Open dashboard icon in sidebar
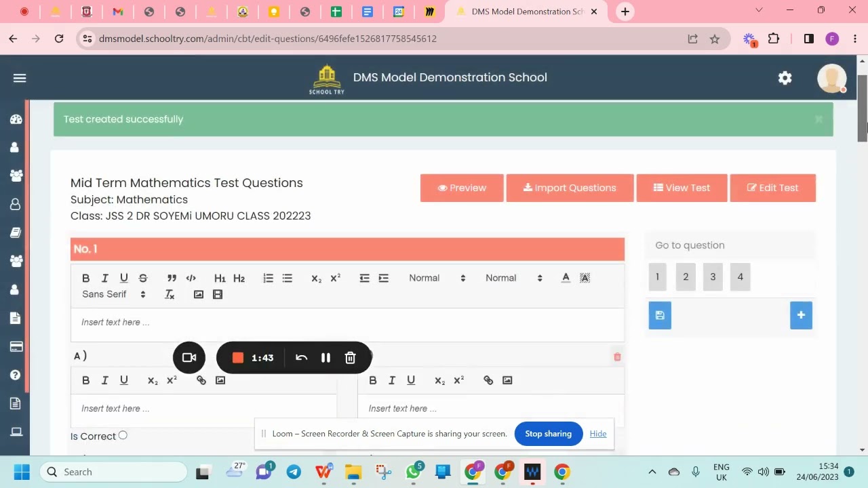 point(16,119)
